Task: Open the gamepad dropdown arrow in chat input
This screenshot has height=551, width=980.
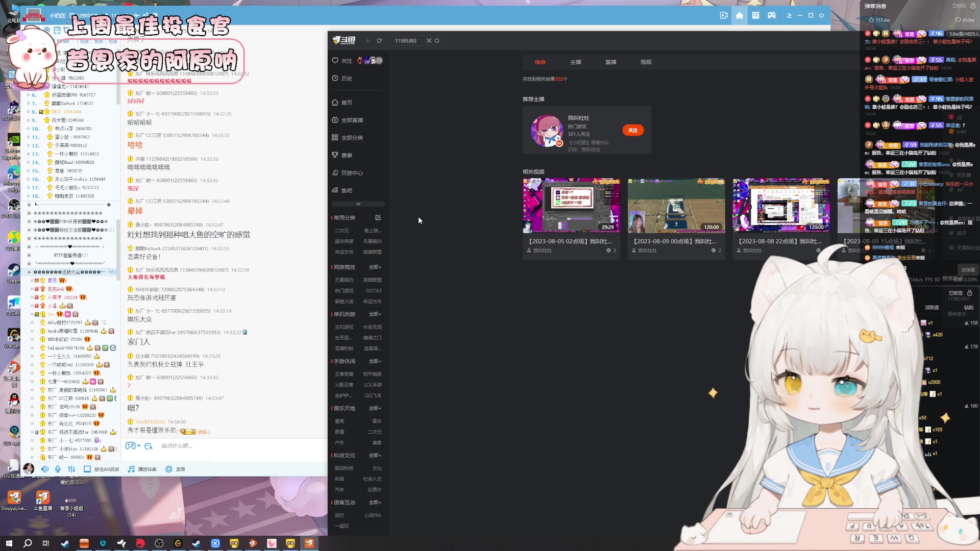Action: click(139, 446)
